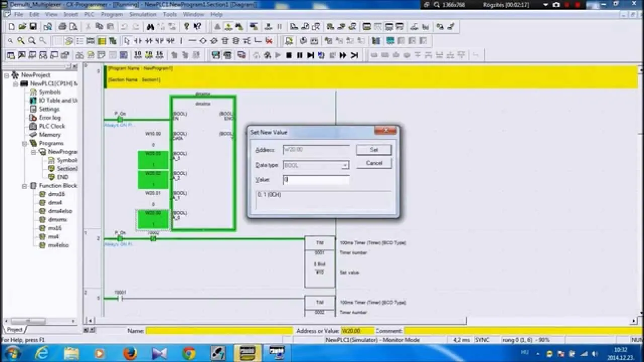Open the Edit menu

pyautogui.click(x=34, y=15)
